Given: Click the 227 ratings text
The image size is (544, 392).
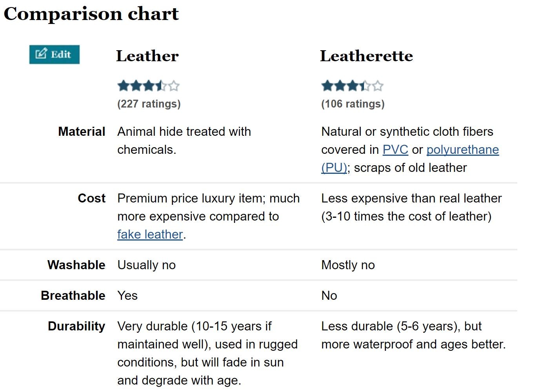Looking at the screenshot, I should 149,104.
